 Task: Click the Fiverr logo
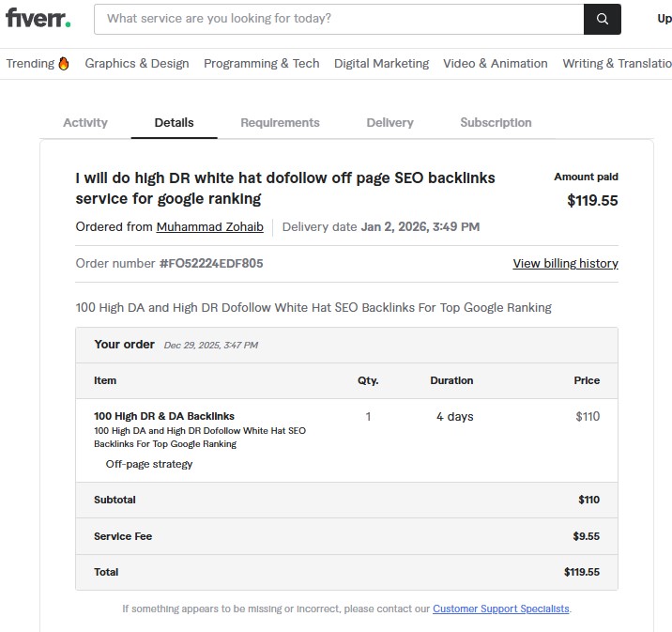(38, 18)
